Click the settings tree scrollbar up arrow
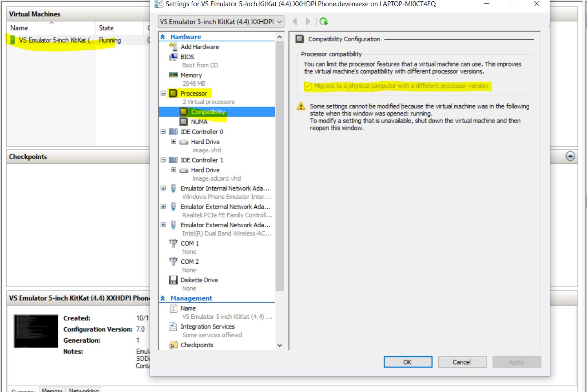Screen dimensions: 587x392 coord(279,36)
